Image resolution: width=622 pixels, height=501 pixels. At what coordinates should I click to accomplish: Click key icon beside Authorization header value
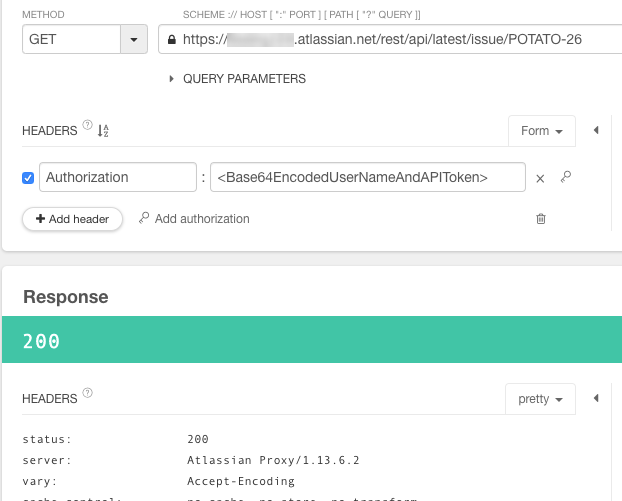point(566,177)
